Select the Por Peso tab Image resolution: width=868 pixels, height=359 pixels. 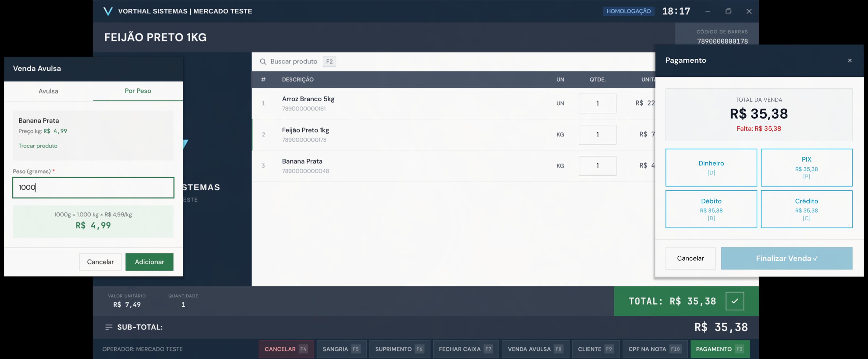click(138, 91)
